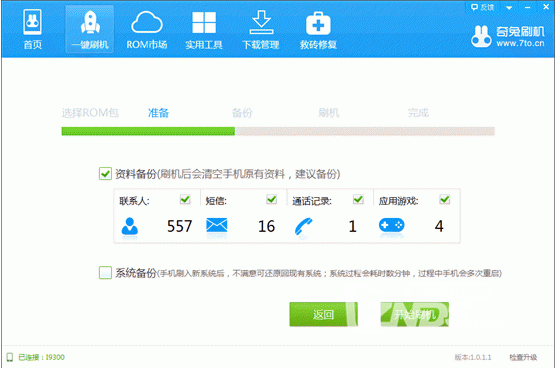555x368 pixels.
Task: Click the 已连接 : I9300 status text
Action: coord(41,357)
